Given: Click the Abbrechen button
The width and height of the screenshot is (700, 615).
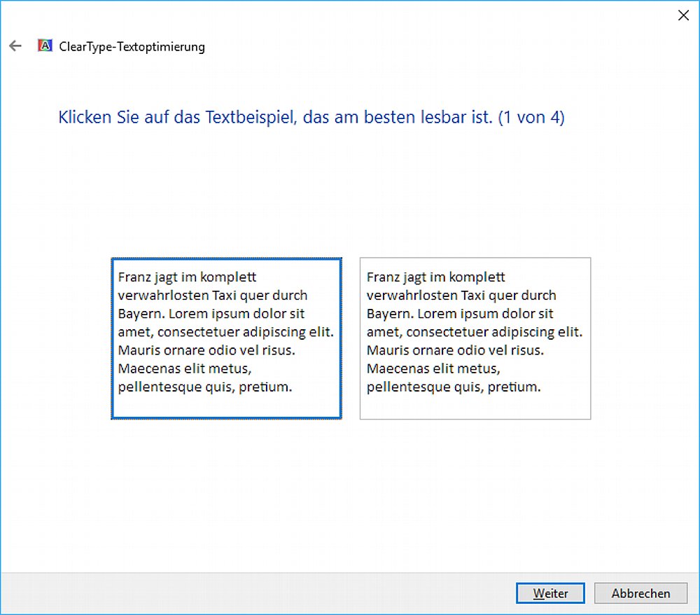Looking at the screenshot, I should point(640,593).
